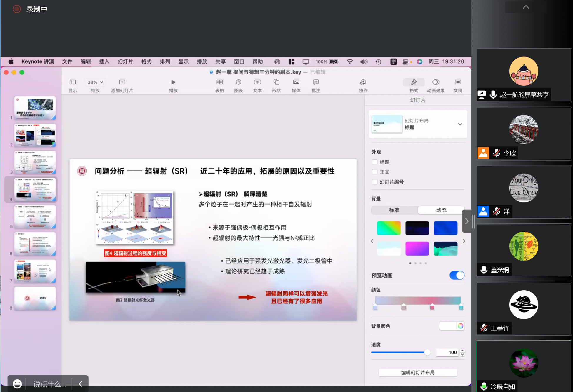Expand the Slide Layout chooser
573x392 pixels.
pyautogui.click(x=460, y=124)
